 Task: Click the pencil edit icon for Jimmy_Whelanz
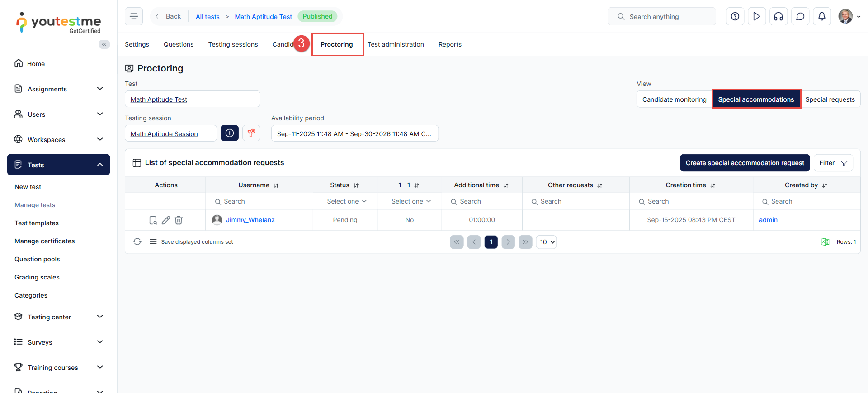coord(166,220)
